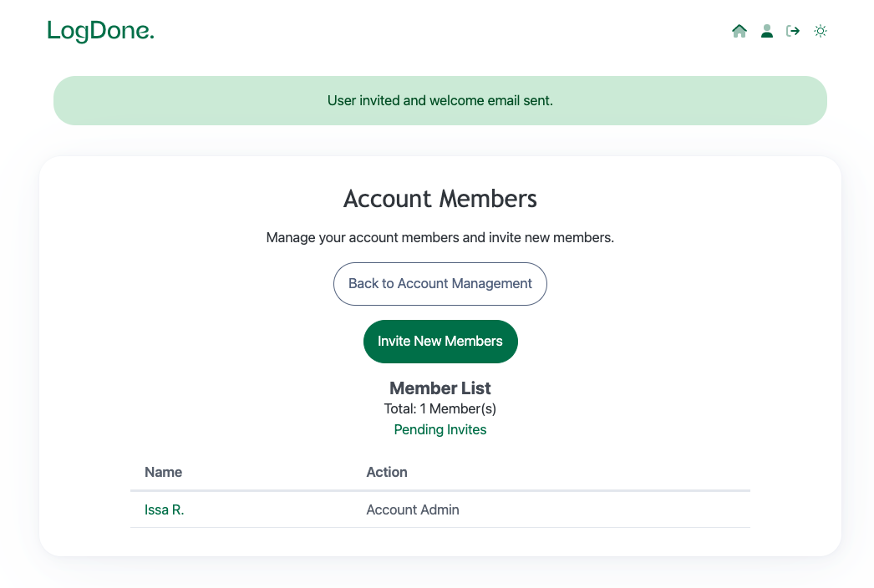Click the 'Manage your account members' description
874x588 pixels.
point(440,238)
